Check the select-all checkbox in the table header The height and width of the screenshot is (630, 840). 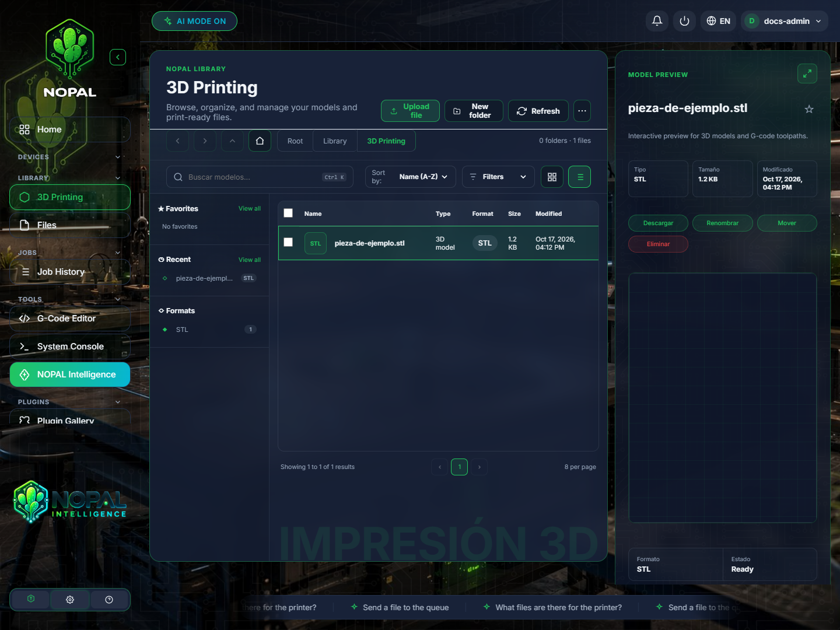[288, 213]
